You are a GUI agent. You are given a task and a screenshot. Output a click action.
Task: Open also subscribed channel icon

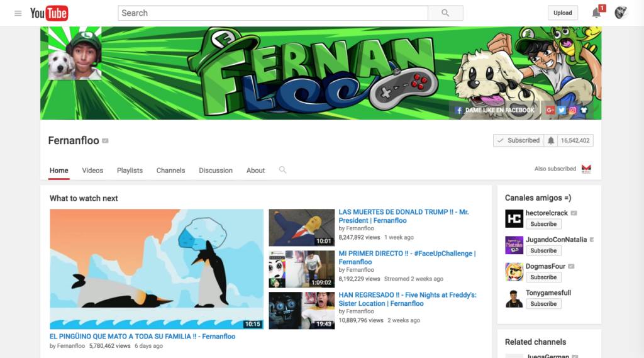[x=586, y=169]
